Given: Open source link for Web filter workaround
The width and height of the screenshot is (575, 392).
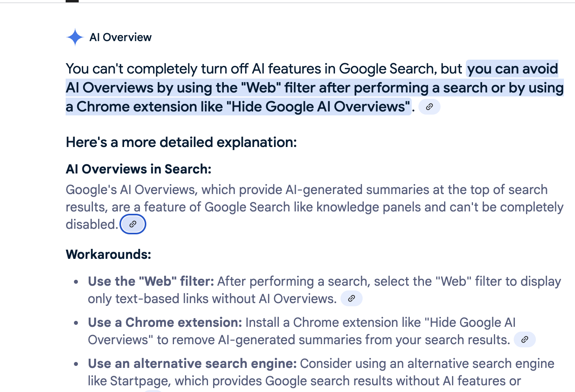Looking at the screenshot, I should coord(351,298).
